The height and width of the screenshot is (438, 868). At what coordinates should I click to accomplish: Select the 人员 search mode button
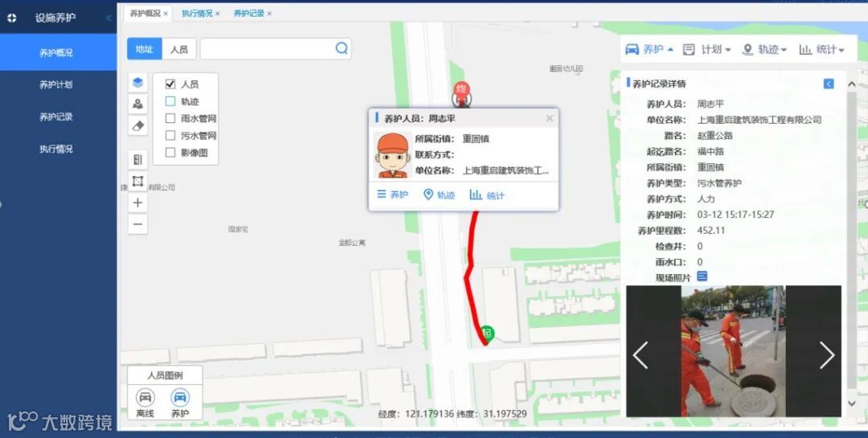click(x=178, y=49)
